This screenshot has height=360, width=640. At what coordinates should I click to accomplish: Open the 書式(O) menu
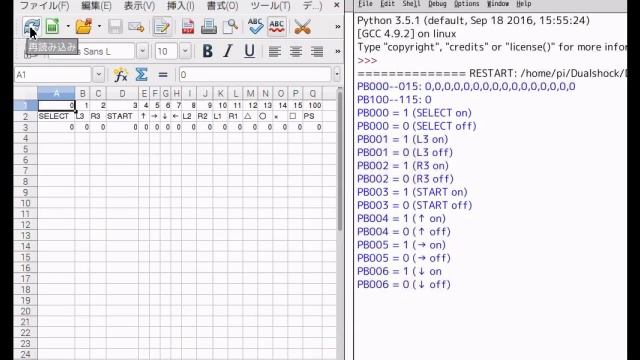(222, 6)
